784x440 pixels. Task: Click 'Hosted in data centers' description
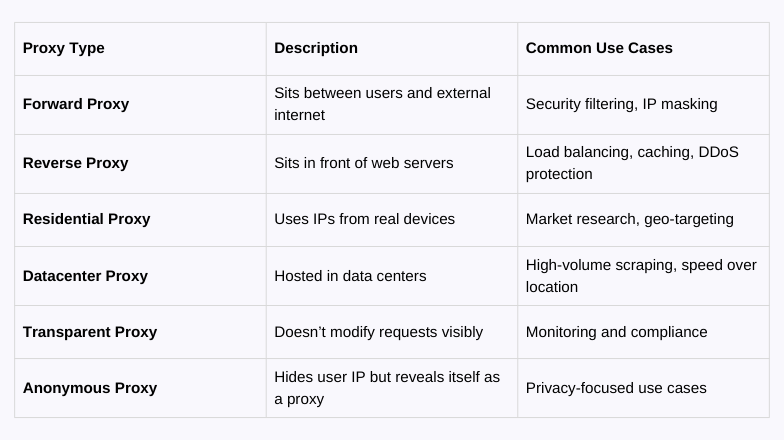(x=350, y=276)
